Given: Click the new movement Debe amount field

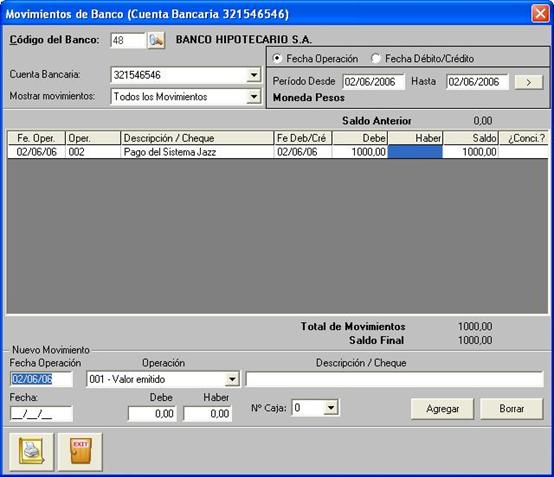Looking at the screenshot, I should point(152,414).
